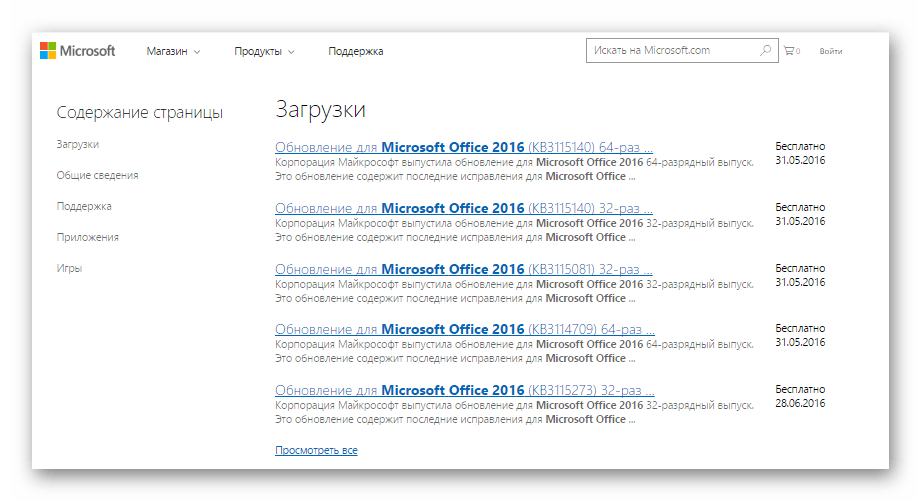Open the KB3115140 64-bit update link
The image size is (921, 501).
pos(463,147)
